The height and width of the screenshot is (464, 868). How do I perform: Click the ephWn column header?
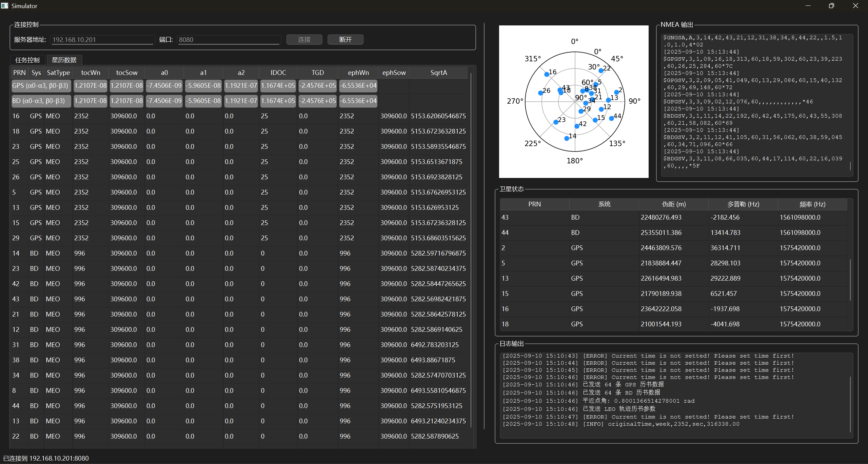(x=358, y=73)
